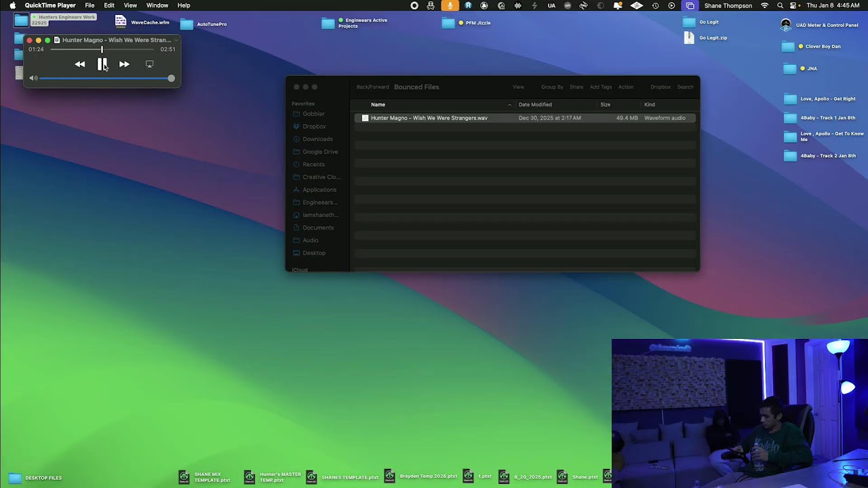Open Wi-Fi status in menu bar
The image size is (868, 488).
(x=765, y=5)
